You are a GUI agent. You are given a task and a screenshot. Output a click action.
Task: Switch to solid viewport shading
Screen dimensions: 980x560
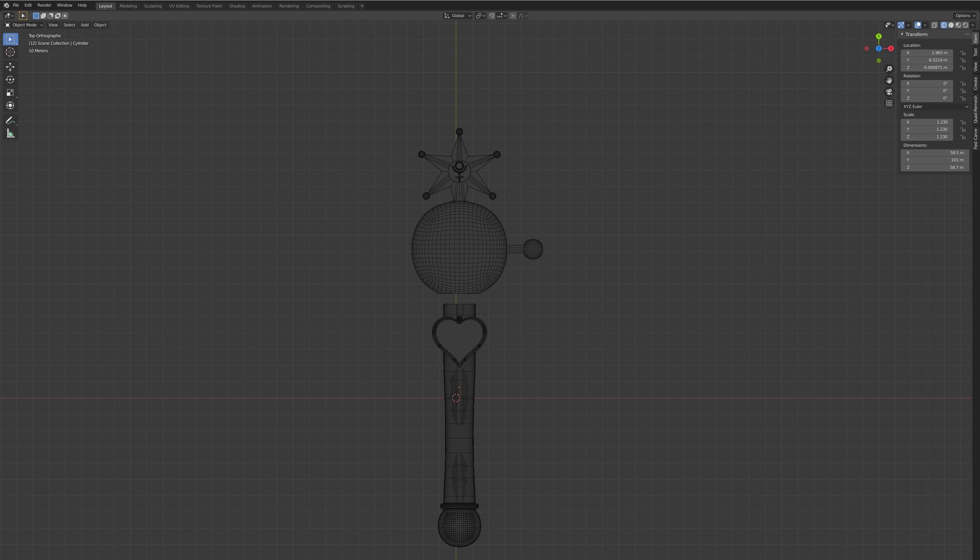[951, 25]
